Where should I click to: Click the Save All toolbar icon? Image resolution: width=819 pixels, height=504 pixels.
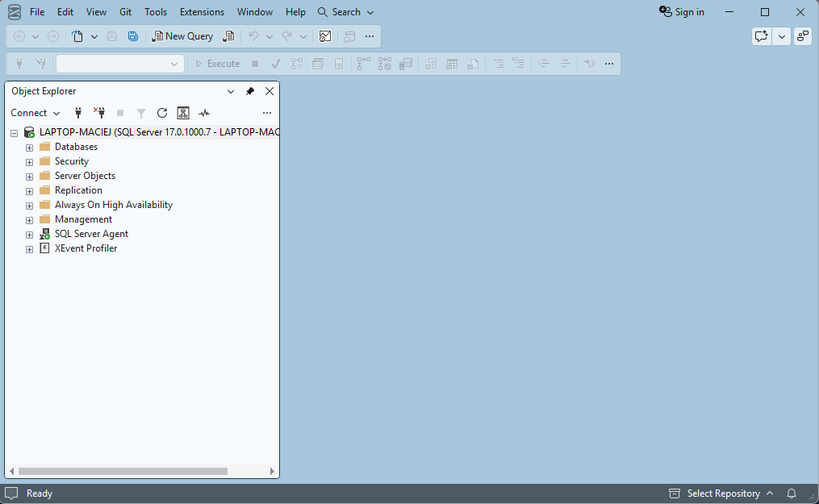tap(132, 36)
